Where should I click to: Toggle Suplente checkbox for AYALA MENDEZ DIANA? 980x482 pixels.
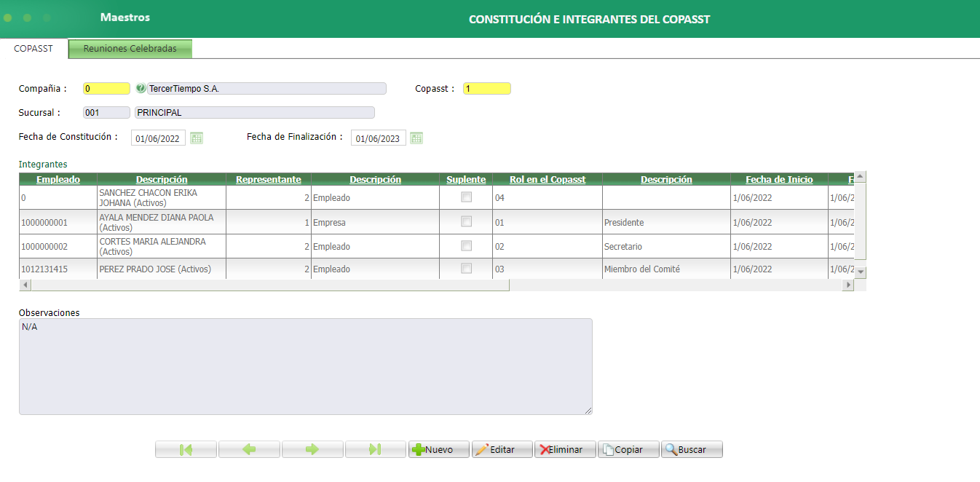(466, 222)
